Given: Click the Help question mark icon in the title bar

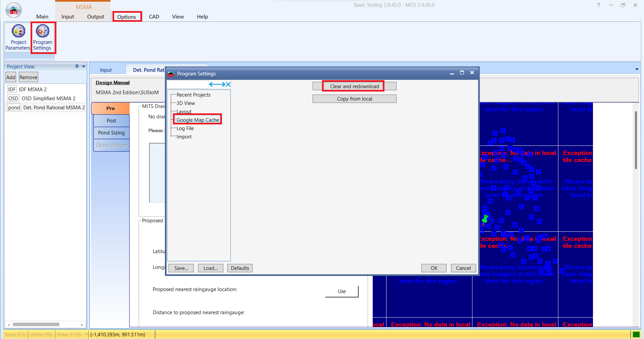Looking at the screenshot, I should (598, 5).
